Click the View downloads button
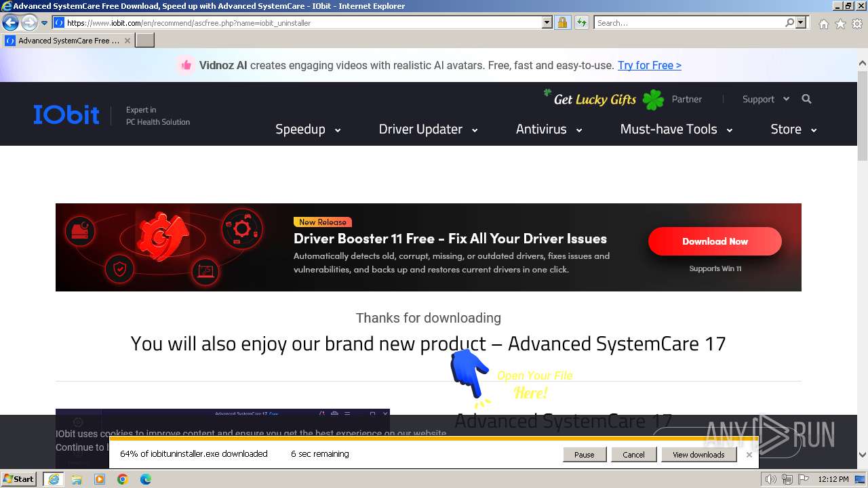868x488 pixels. (x=698, y=455)
